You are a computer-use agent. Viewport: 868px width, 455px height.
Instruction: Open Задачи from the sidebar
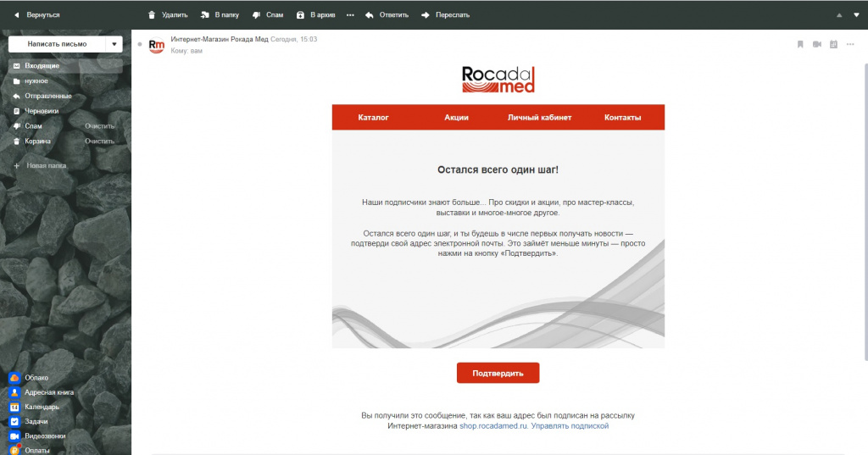click(29, 421)
